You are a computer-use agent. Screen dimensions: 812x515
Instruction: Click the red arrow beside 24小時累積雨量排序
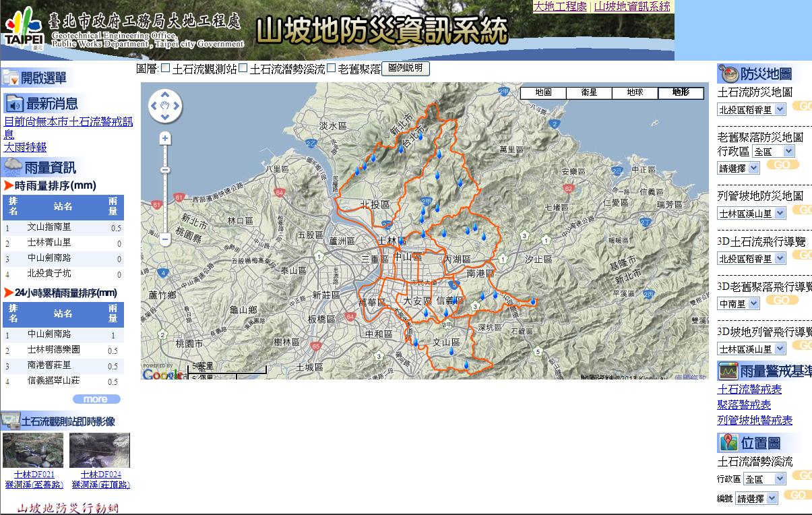point(8,293)
